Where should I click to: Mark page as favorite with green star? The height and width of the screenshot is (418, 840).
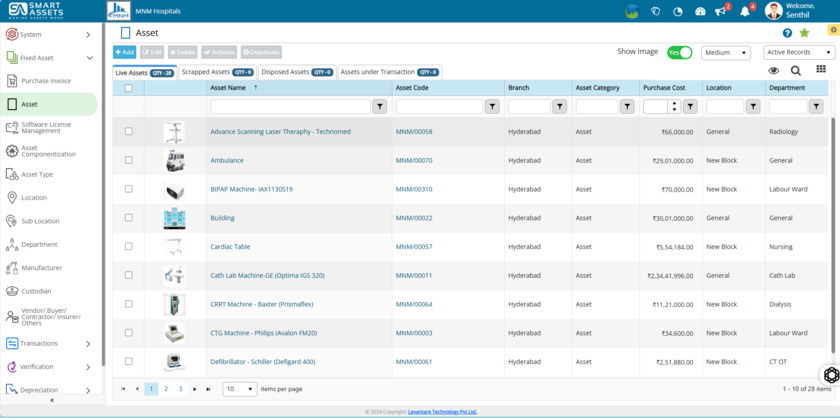[804, 33]
